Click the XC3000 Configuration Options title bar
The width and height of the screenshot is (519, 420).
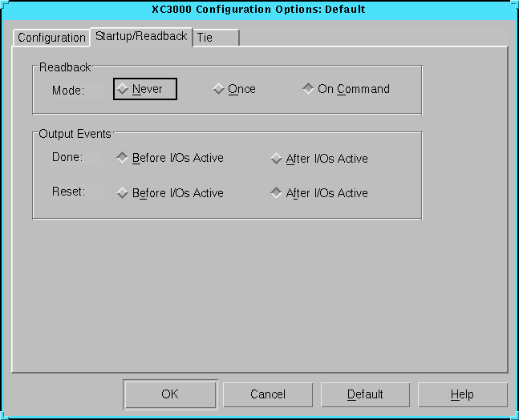coord(258,10)
